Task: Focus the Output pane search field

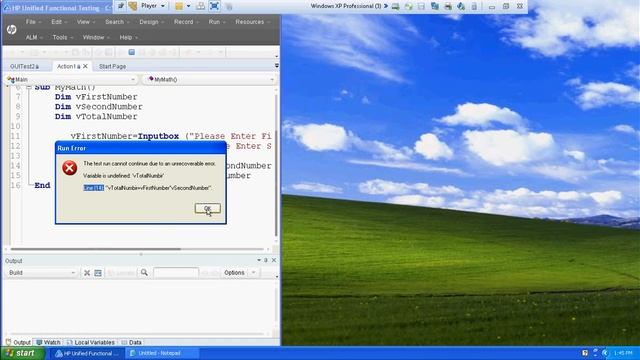Action: tap(176, 273)
